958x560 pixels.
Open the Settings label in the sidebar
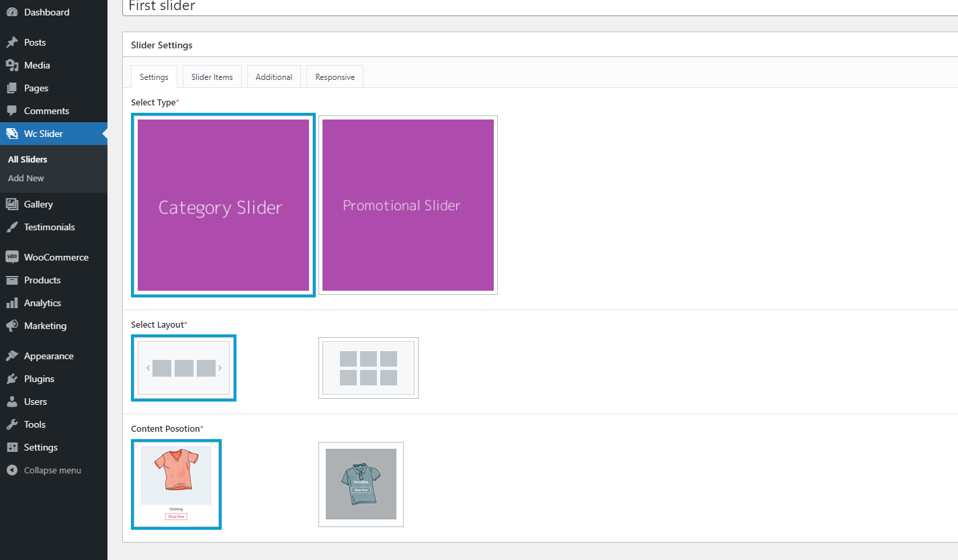[41, 447]
